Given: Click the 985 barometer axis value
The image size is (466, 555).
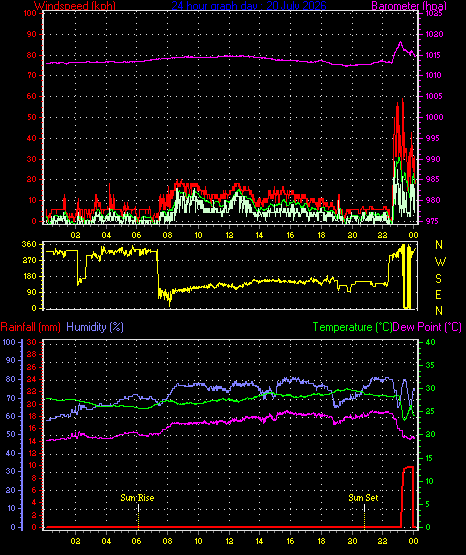Looking at the screenshot, I should [x=432, y=179].
